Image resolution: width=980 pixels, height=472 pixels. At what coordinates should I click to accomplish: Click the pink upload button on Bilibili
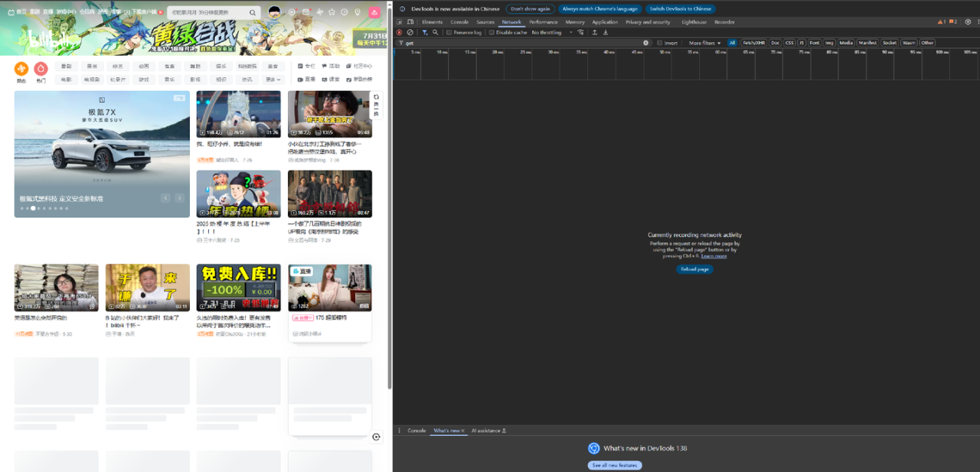(x=374, y=12)
